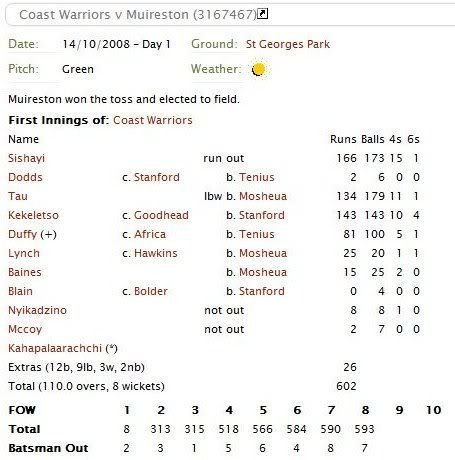
Task: Select batsman Tau link
Action: coord(18,196)
